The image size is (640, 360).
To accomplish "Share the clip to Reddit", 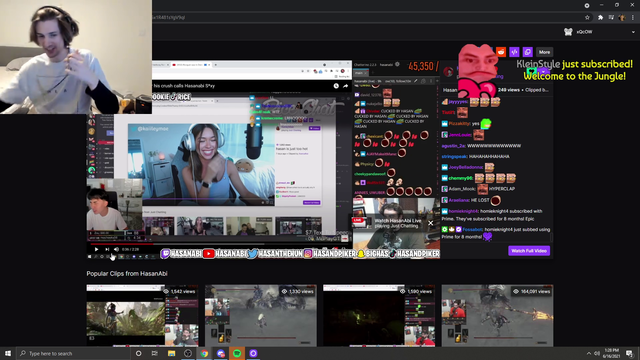I will click(x=501, y=52).
